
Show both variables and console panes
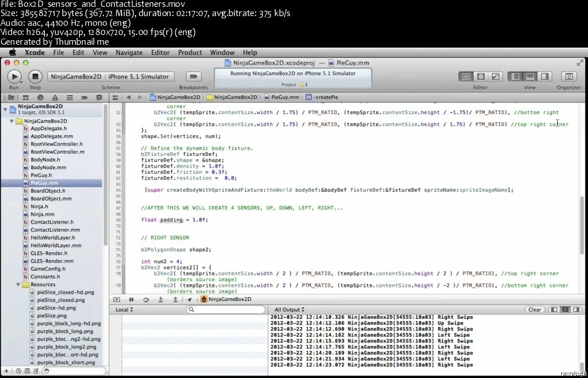point(565,310)
